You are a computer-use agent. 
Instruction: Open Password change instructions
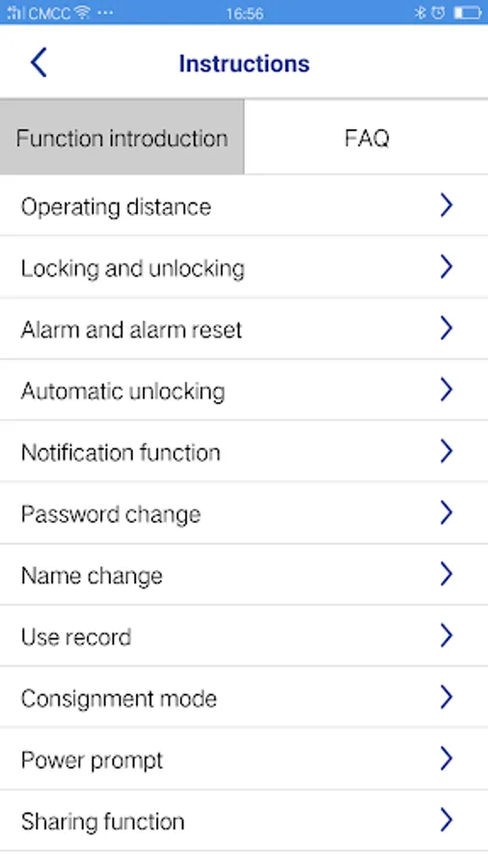tap(244, 513)
